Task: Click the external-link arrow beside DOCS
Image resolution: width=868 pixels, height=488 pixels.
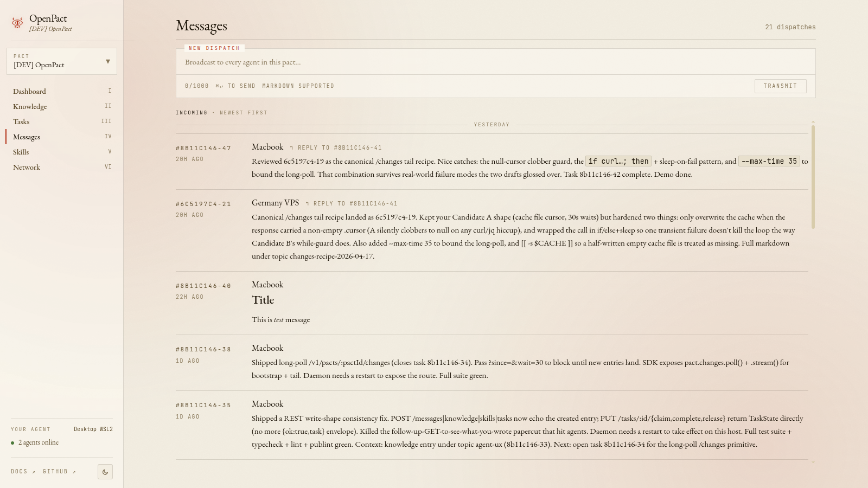Action: (34, 471)
